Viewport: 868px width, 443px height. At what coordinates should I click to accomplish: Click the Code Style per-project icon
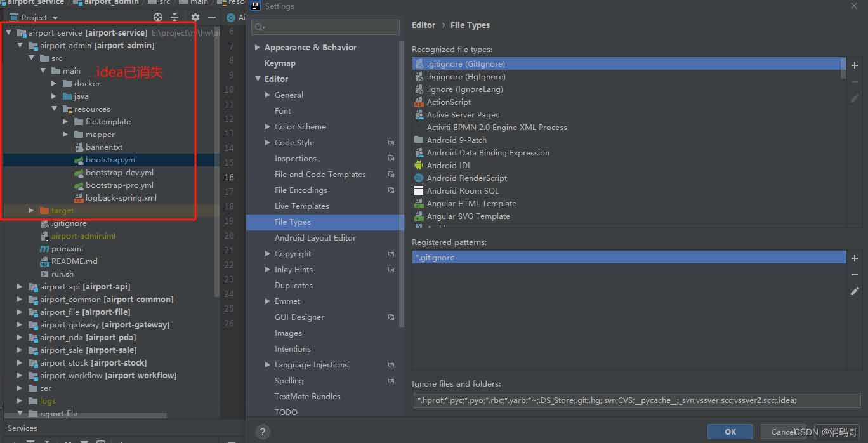click(391, 143)
